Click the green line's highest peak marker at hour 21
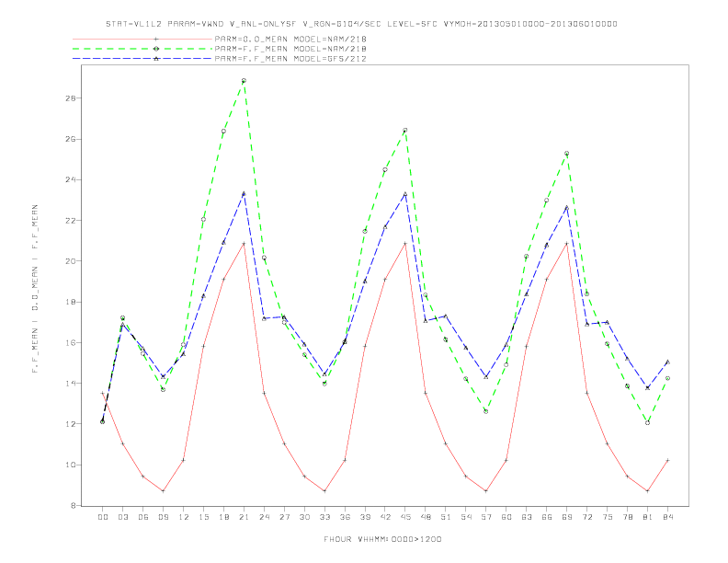 coord(244,81)
